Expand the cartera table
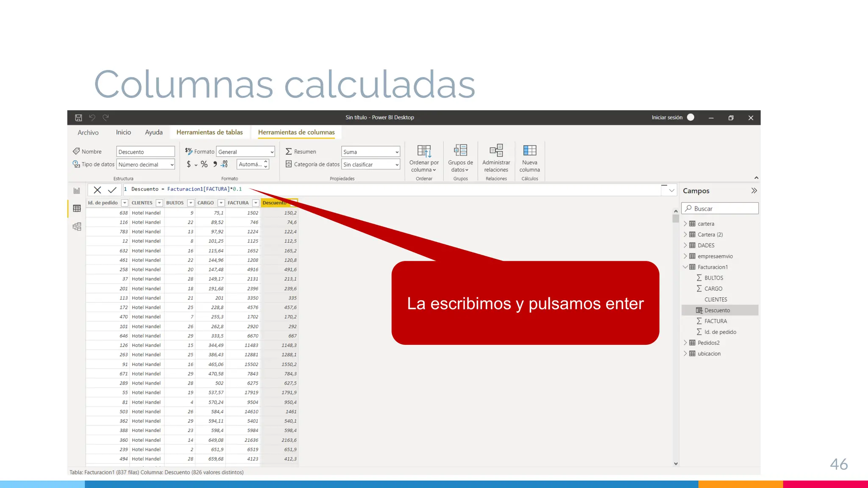Viewport: 868px width, 488px height. [685, 224]
